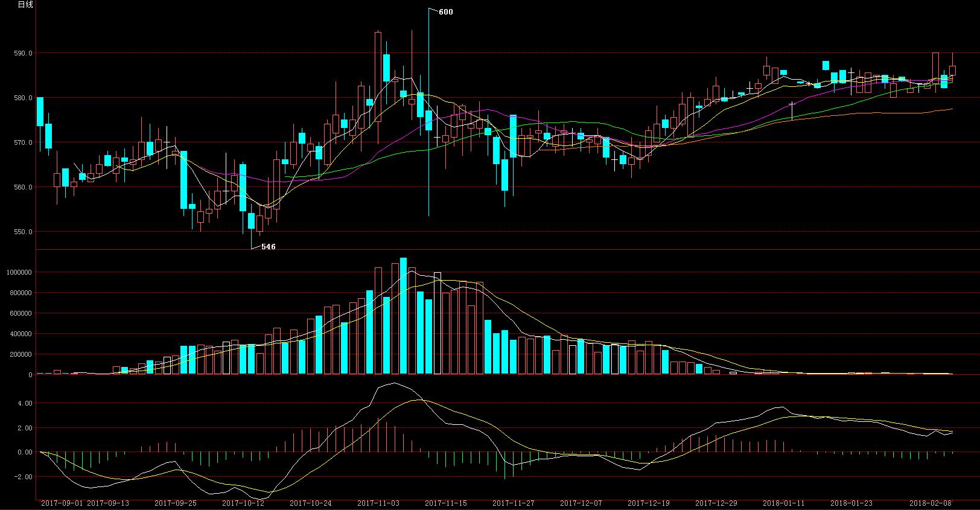This screenshot has height=510, width=980.
Task: Select the 2018-01-11 date on time axis
Action: [784, 503]
